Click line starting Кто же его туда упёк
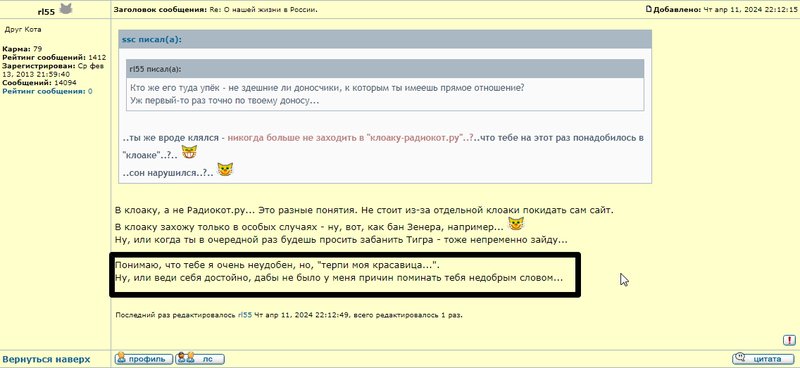 (327, 87)
